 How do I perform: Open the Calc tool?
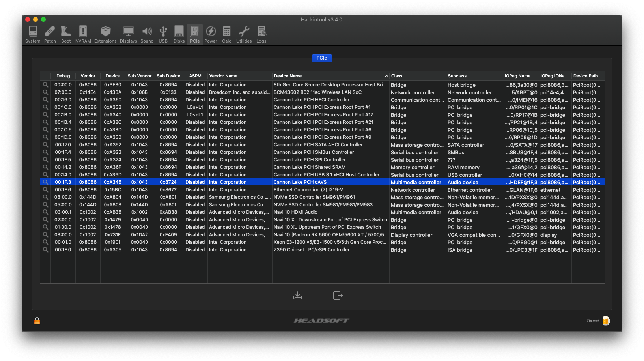pos(226,34)
